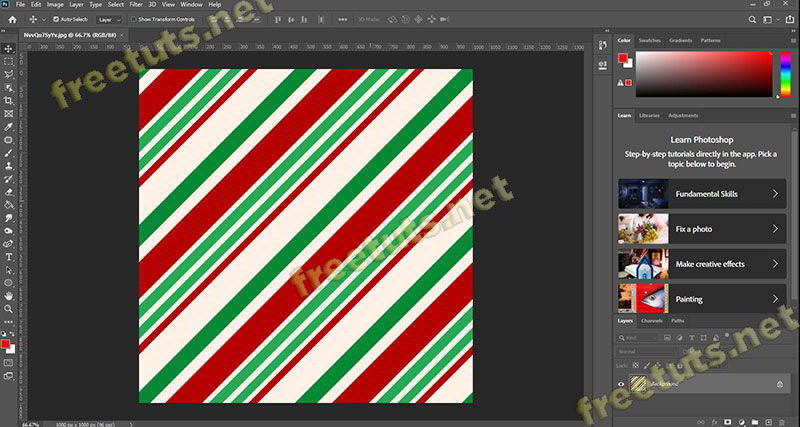Screen dimensions: 800x427
Task: Add a layer mask
Action: pyautogui.click(x=728, y=422)
